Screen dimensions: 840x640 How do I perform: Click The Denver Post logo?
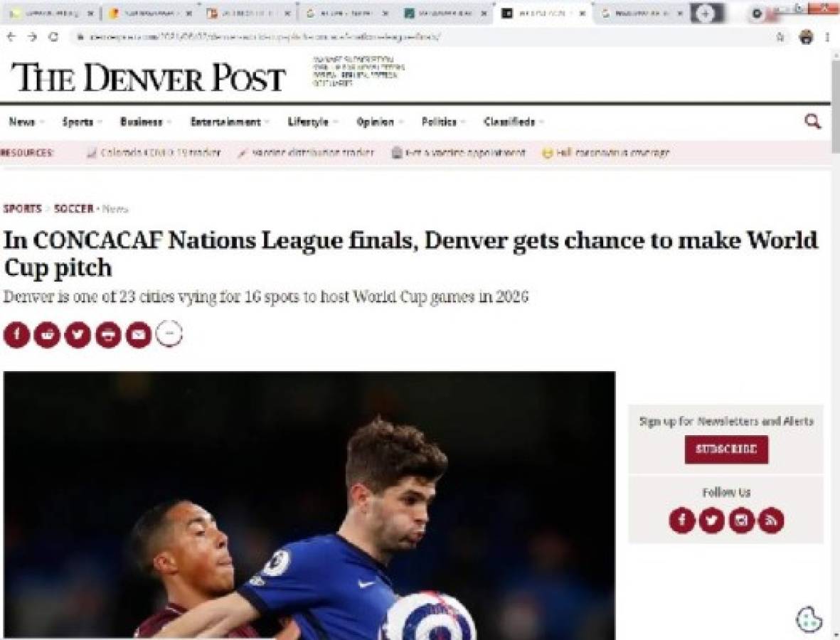pos(148,78)
